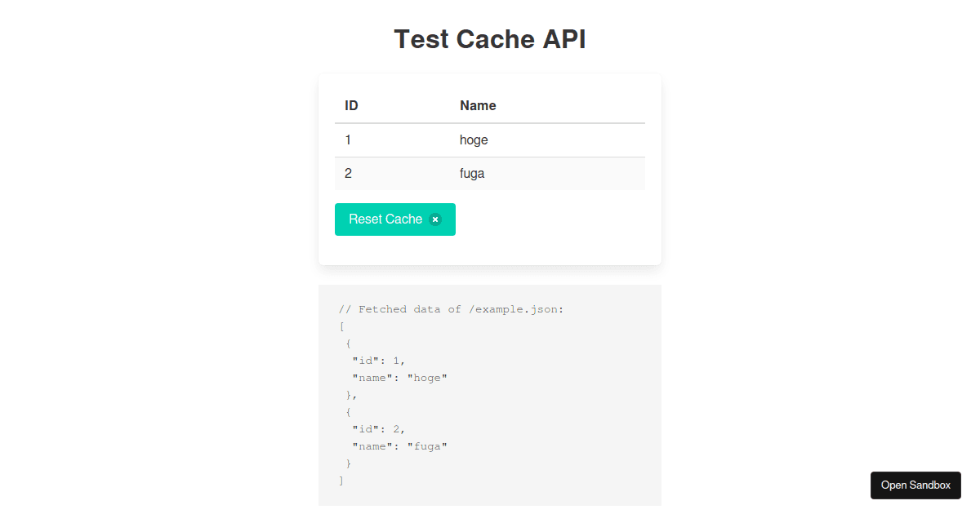Click the name fuga in the table
The width and height of the screenshot is (980, 514).
pyautogui.click(x=472, y=173)
